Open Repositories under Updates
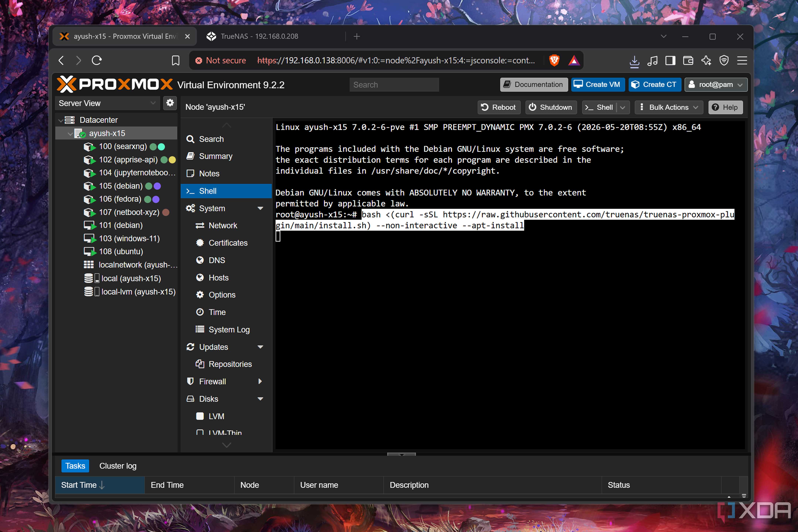Viewport: 798px width, 532px height. 226,364
